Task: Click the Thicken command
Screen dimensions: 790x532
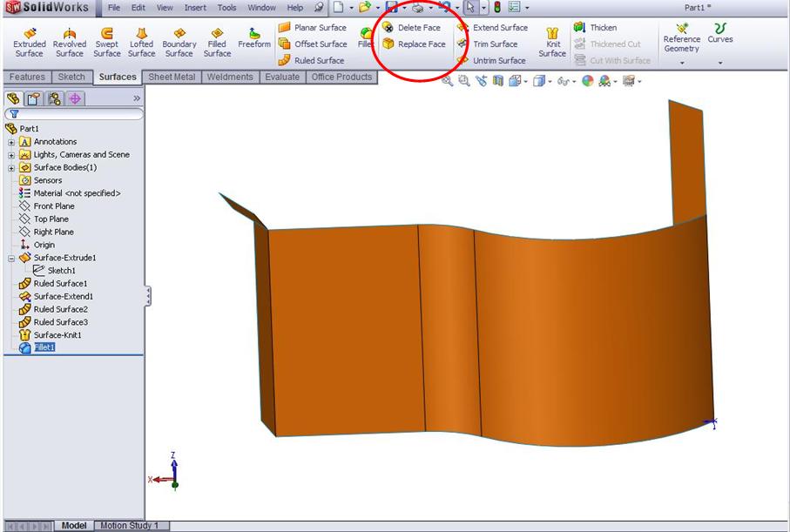Action: tap(595, 27)
